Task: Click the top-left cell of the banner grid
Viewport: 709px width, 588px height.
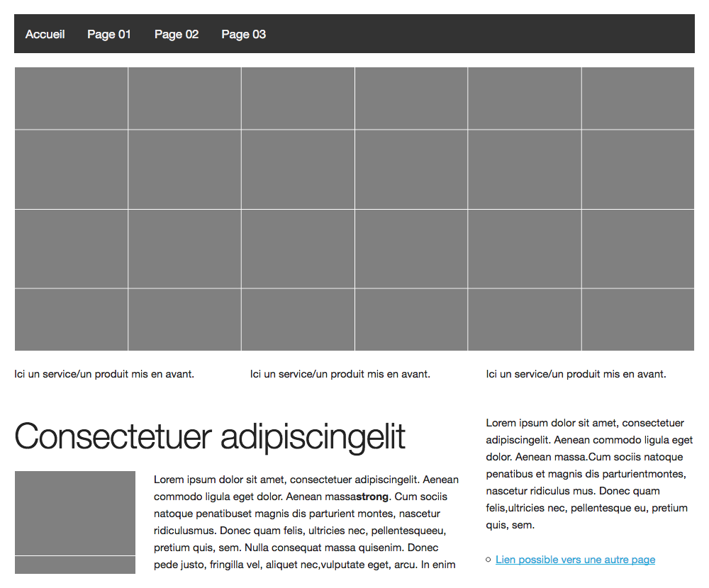Action: [71, 98]
